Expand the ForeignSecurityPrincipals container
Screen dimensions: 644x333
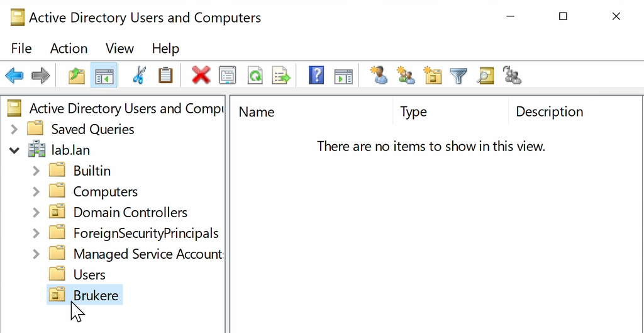point(36,234)
